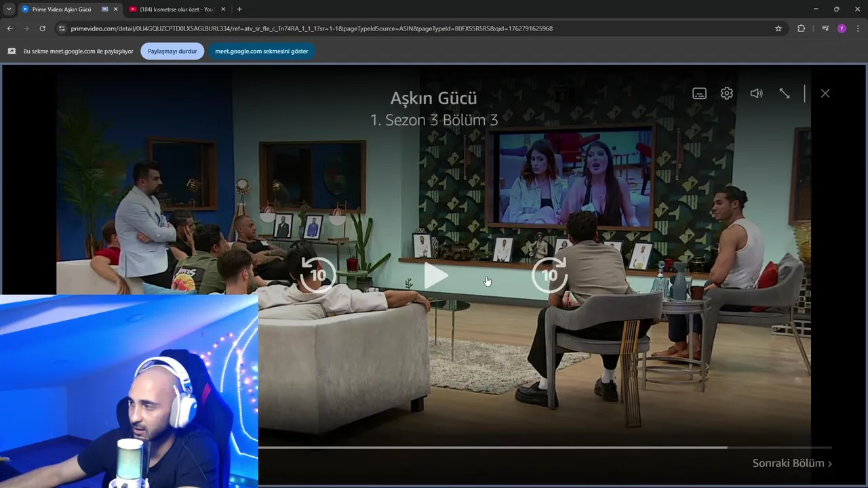This screenshot has width=868, height=488.
Task: Open subtitles and audio options
Action: [x=699, y=94]
